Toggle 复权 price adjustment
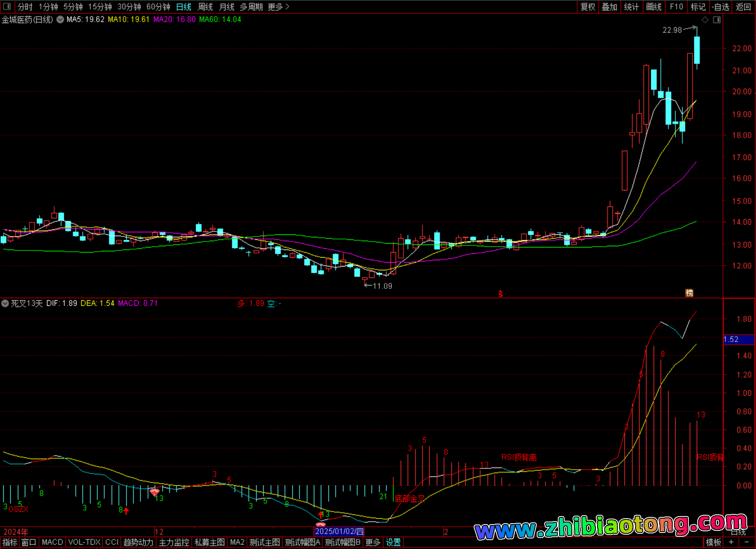This screenshot has height=549, width=756. (588, 7)
